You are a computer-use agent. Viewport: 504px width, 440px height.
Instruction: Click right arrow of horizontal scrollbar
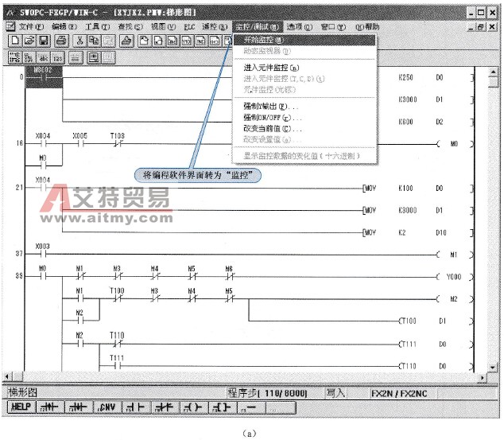point(483,378)
